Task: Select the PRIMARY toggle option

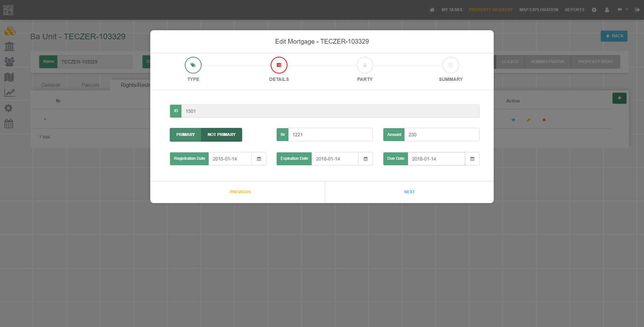Action: pos(185,135)
